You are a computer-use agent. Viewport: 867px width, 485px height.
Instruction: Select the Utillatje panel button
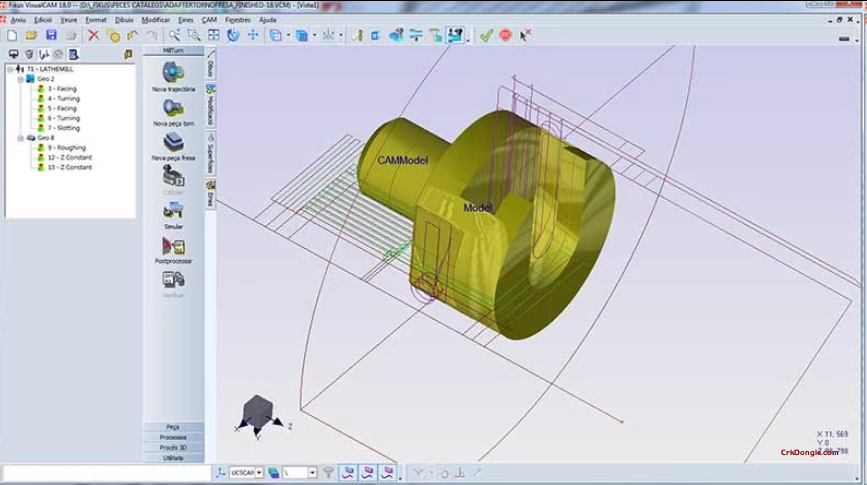click(173, 457)
